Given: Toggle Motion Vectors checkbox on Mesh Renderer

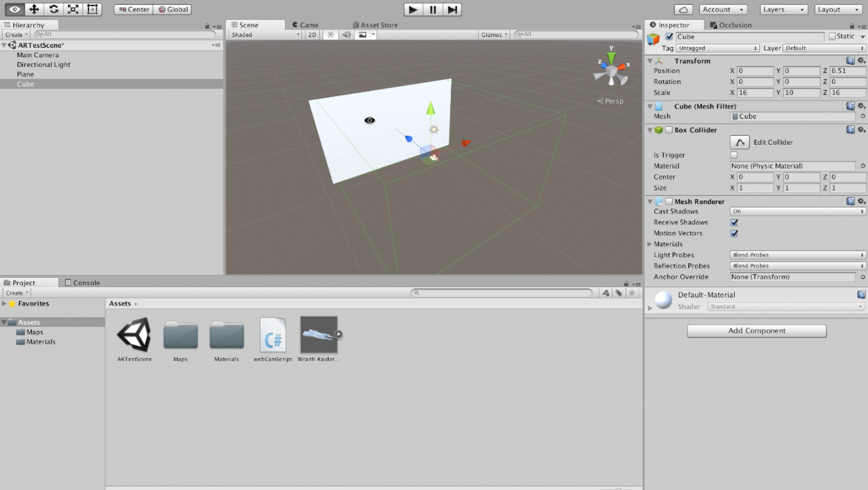Looking at the screenshot, I should click(x=735, y=233).
